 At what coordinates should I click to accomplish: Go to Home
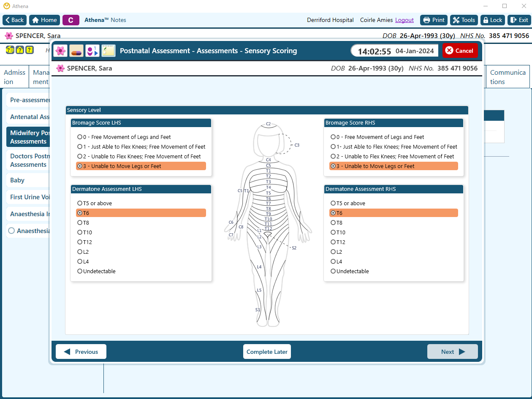pos(44,20)
